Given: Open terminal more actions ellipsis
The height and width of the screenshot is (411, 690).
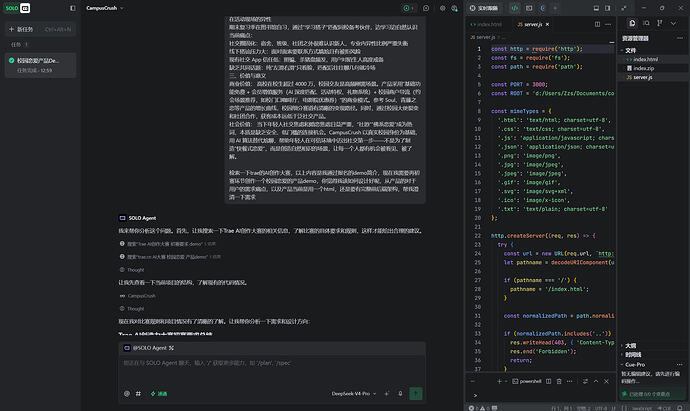Looking at the screenshot, I should 570,382.
